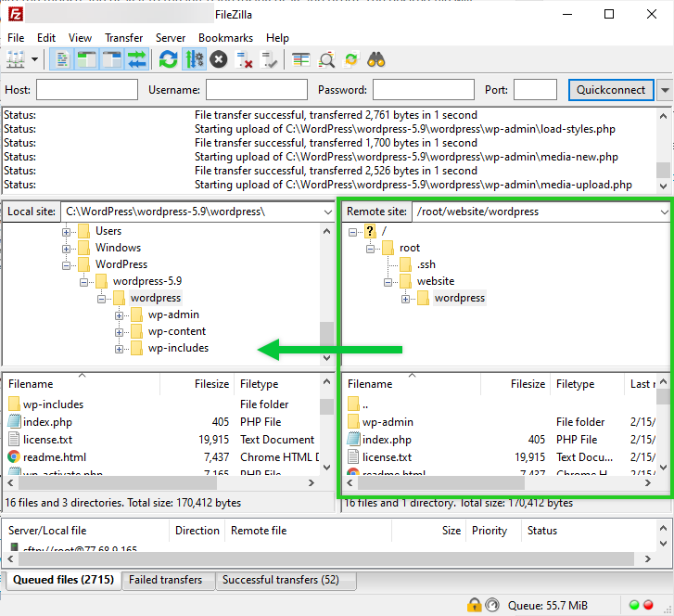Click the binoculars file search icon
This screenshot has width=674, height=616.
(x=376, y=60)
